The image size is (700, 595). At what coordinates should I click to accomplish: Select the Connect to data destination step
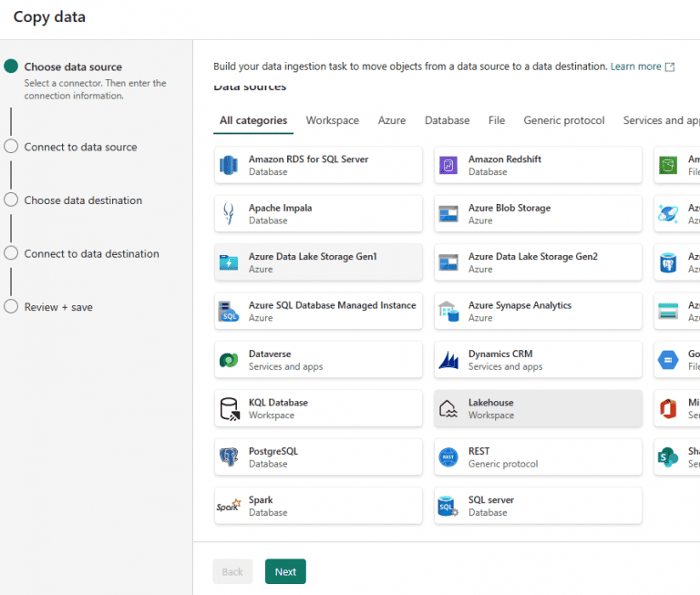point(91,253)
